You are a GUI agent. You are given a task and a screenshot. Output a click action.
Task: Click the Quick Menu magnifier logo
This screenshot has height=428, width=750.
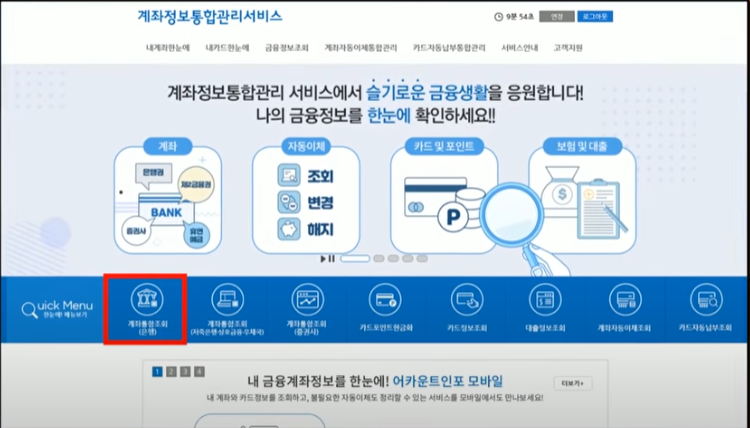[x=30, y=310]
